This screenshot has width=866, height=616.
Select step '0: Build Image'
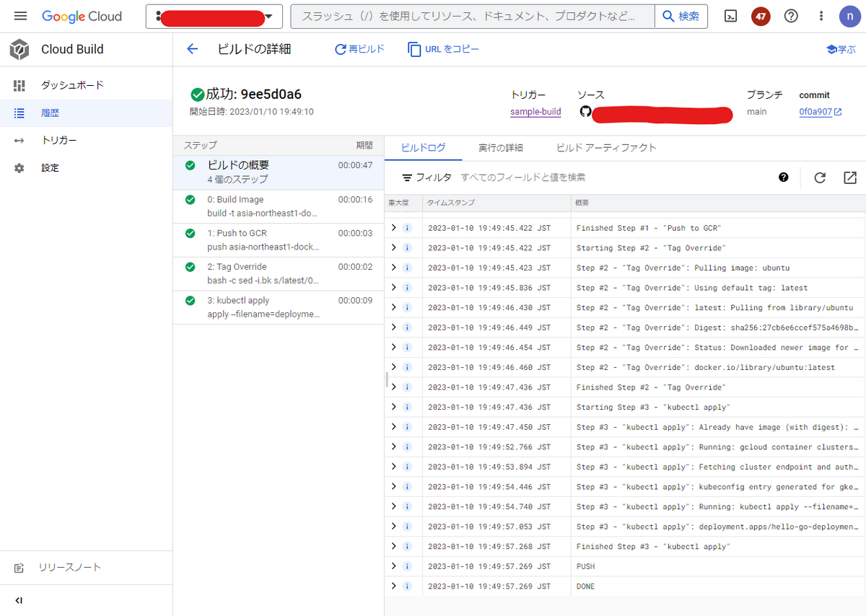[279, 206]
